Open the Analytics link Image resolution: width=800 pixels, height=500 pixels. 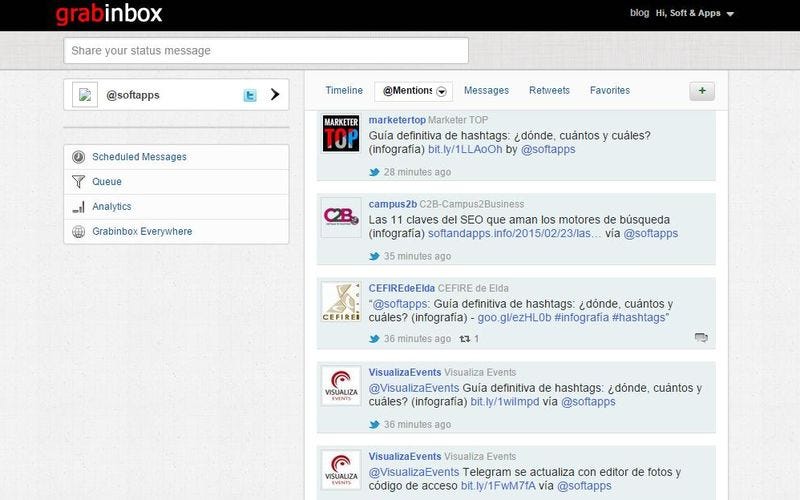click(x=112, y=207)
